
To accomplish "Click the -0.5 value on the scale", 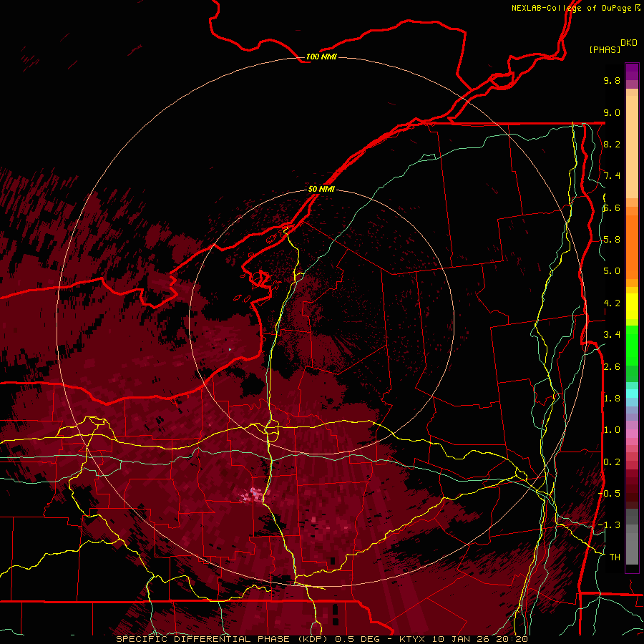I will [609, 494].
